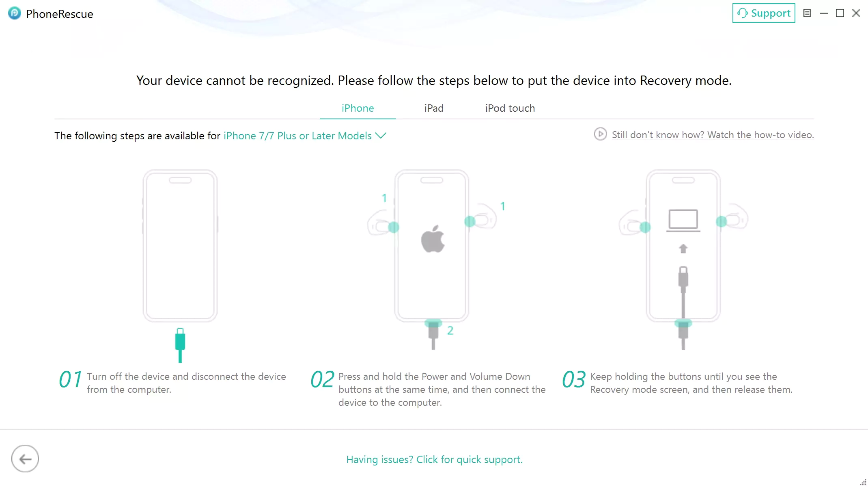Click the green cable illustration in step 01
Screen dimensions: 868x487
pos(180,345)
